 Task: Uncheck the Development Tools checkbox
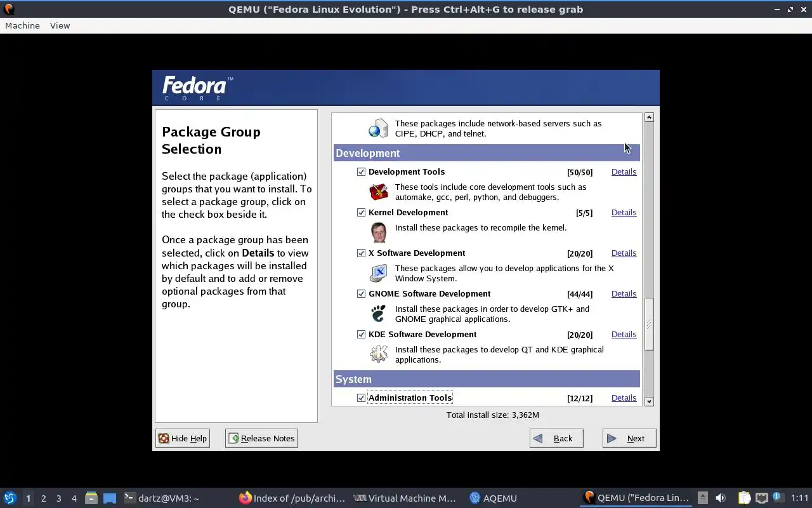[x=361, y=172]
